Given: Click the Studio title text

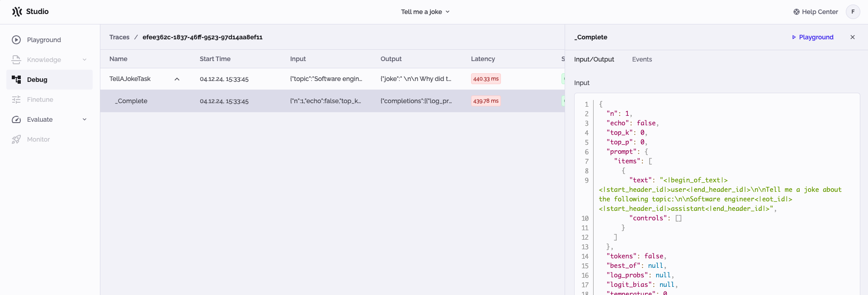Looking at the screenshot, I should [x=38, y=12].
